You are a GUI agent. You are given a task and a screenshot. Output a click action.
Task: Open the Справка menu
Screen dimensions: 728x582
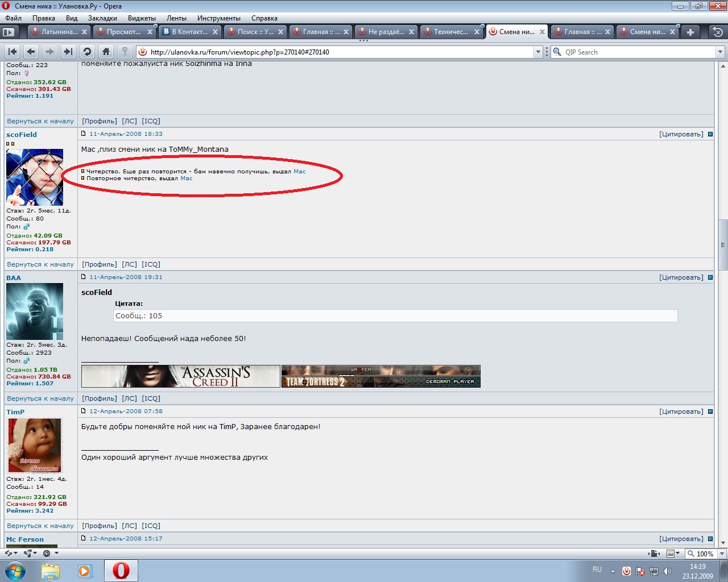click(x=264, y=18)
